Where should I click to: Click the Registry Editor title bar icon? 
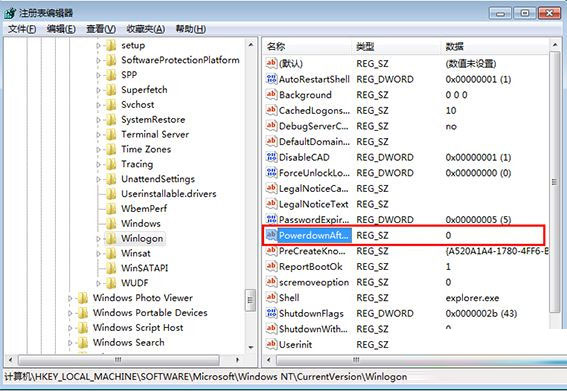pos(10,13)
